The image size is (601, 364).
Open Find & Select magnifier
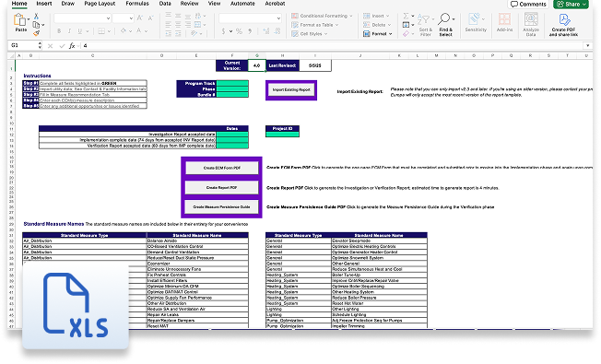point(446,25)
